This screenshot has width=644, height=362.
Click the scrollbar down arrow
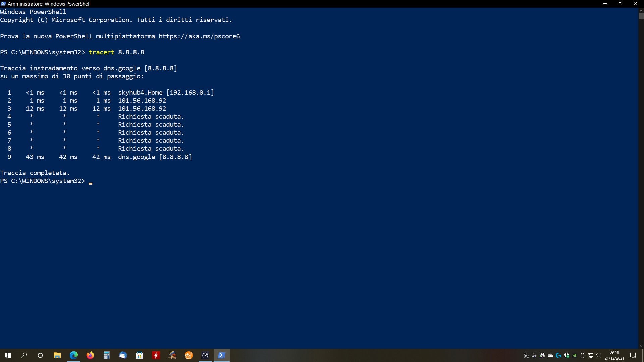click(x=641, y=346)
